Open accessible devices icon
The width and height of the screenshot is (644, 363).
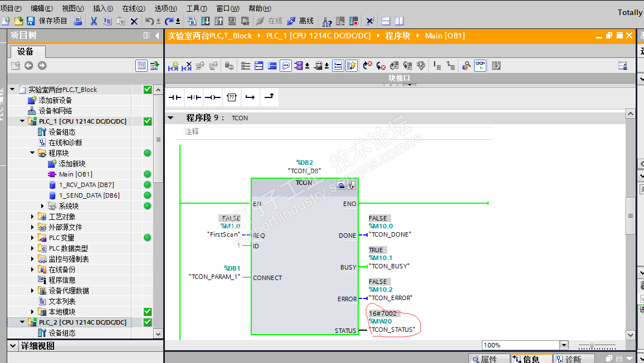[x=328, y=21]
